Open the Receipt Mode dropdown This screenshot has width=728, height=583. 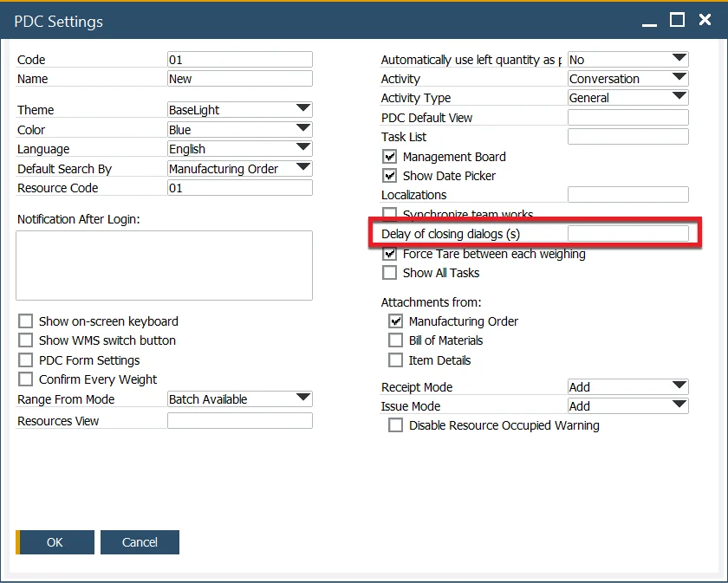point(628,386)
